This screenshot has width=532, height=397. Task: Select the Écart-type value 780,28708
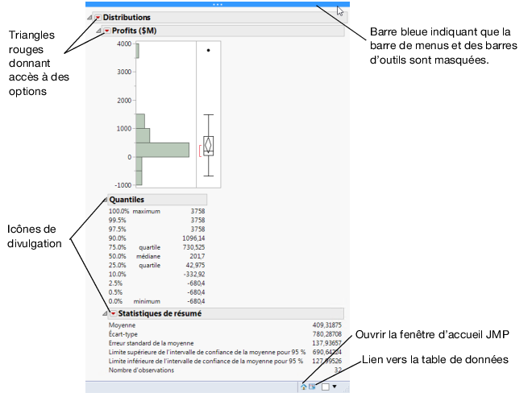(327, 334)
